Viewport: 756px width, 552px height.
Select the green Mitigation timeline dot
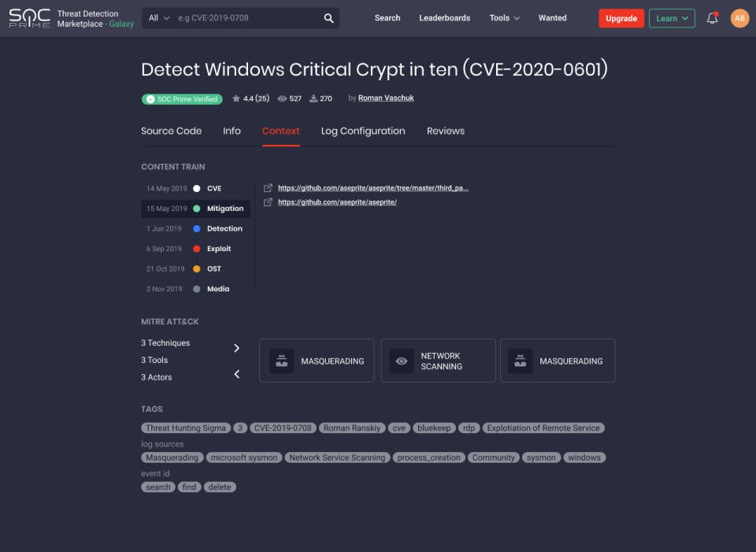[x=197, y=209]
